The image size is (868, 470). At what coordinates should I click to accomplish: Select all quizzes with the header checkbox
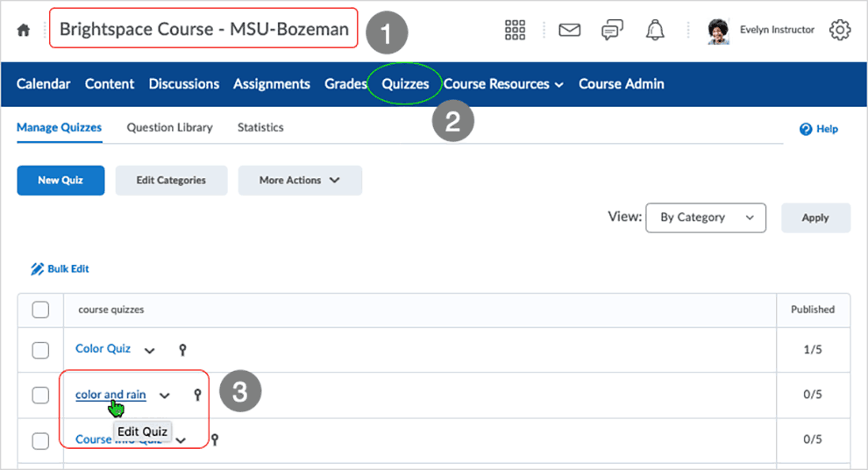tap(40, 310)
